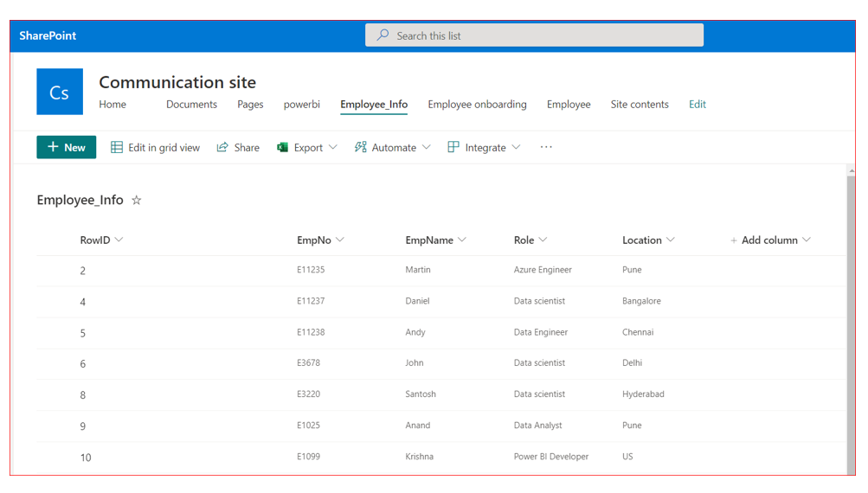
Task: Click the US location cell
Action: [x=627, y=456]
